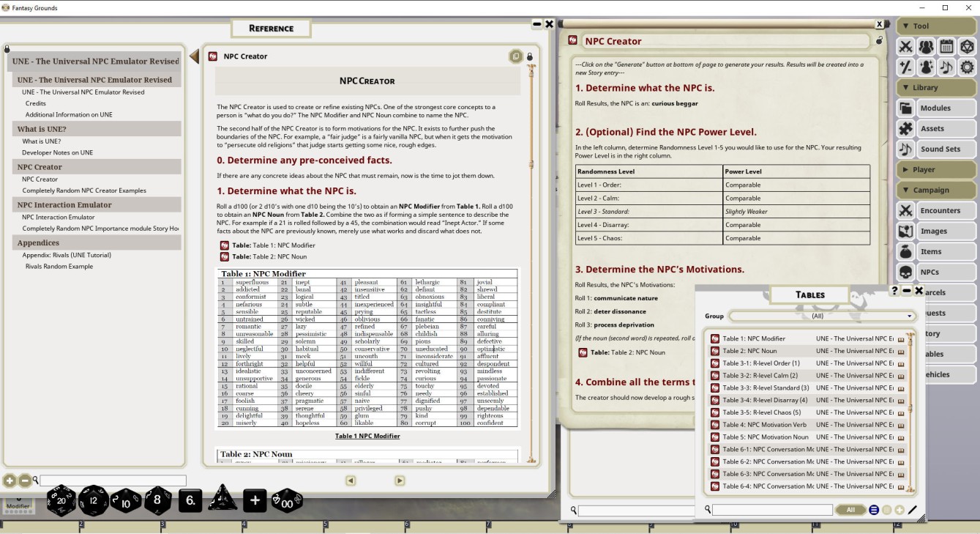Pick the d20 die

61,501
